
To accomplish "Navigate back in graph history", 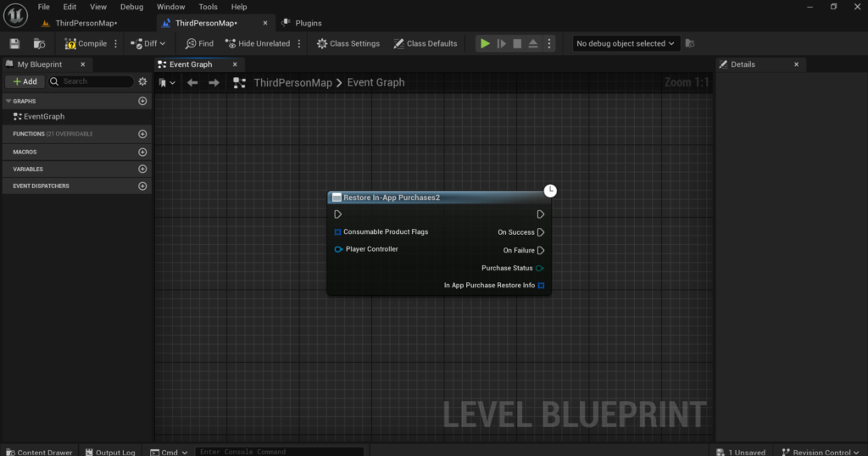I will [192, 82].
